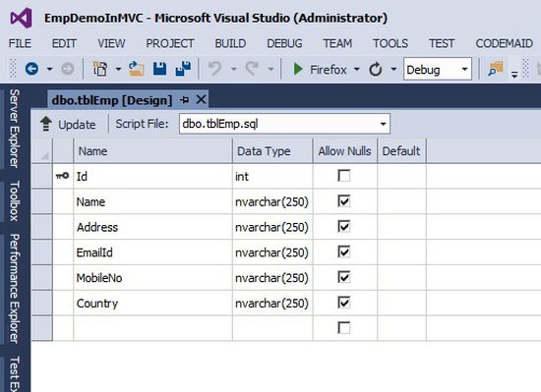Click the toolbar overflow options arrow

point(514,74)
